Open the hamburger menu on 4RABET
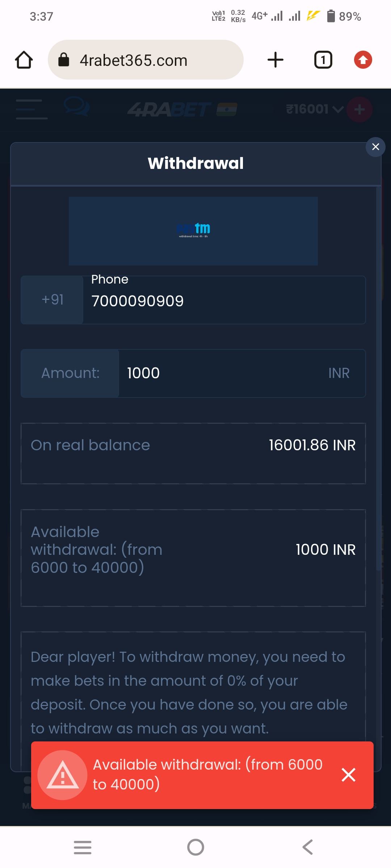The width and height of the screenshot is (391, 868). point(32,109)
